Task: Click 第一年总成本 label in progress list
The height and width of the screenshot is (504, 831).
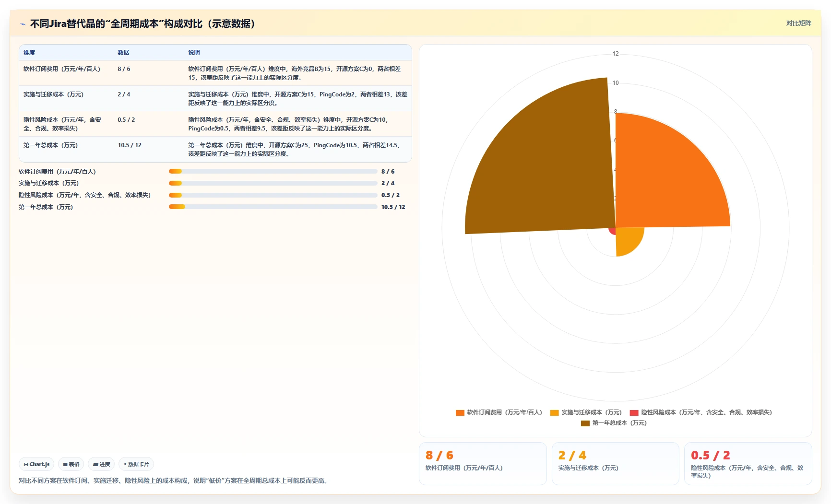Action: [46, 207]
